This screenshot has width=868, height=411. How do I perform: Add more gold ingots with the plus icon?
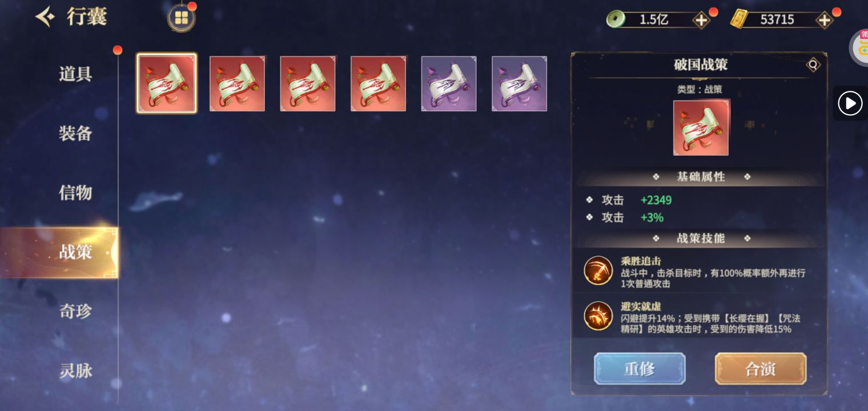824,20
